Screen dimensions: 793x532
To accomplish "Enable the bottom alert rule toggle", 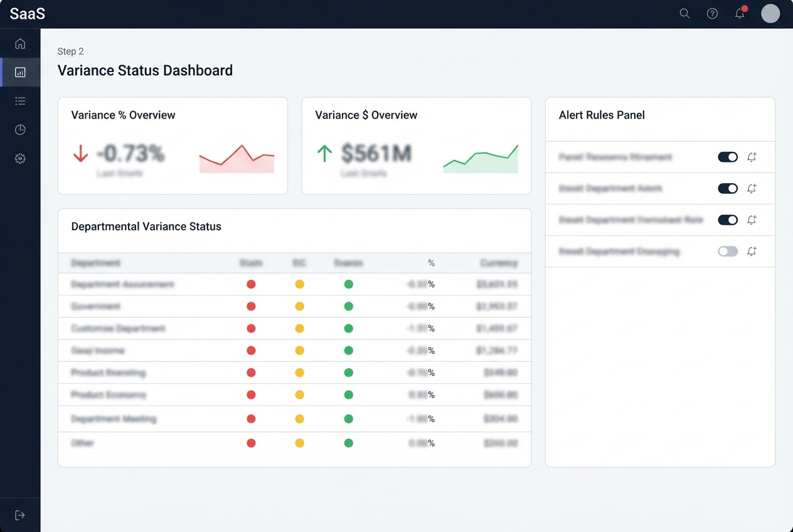I will [x=727, y=251].
